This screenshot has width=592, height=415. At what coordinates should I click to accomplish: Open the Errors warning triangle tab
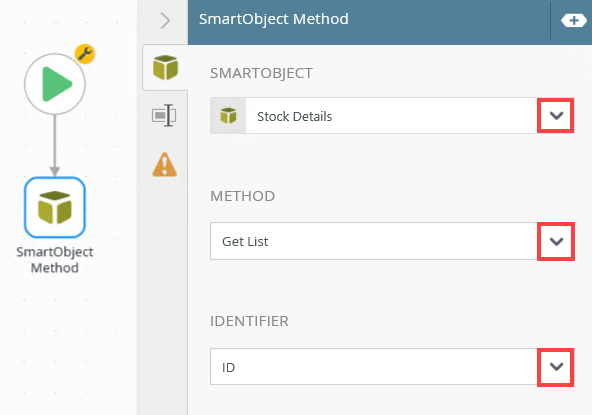pos(165,165)
